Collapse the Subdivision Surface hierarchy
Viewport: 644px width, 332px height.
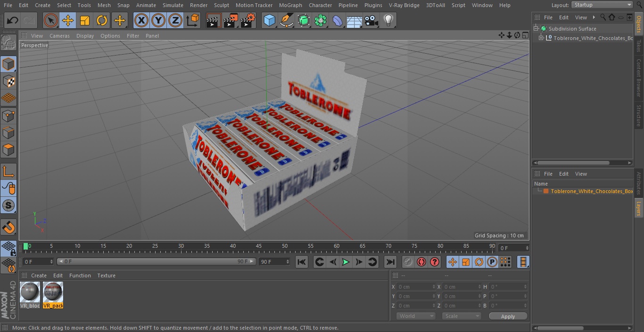(536, 29)
